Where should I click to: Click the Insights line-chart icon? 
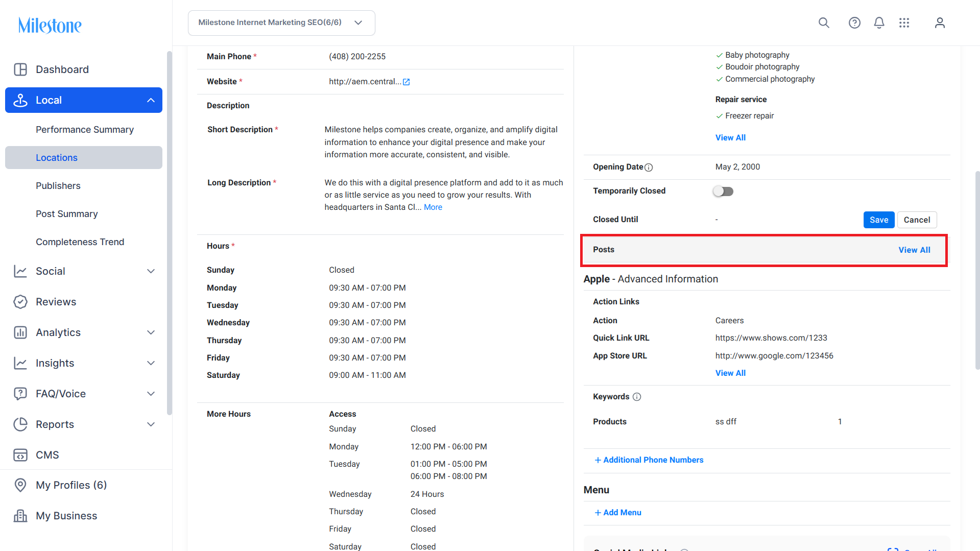pyautogui.click(x=20, y=363)
